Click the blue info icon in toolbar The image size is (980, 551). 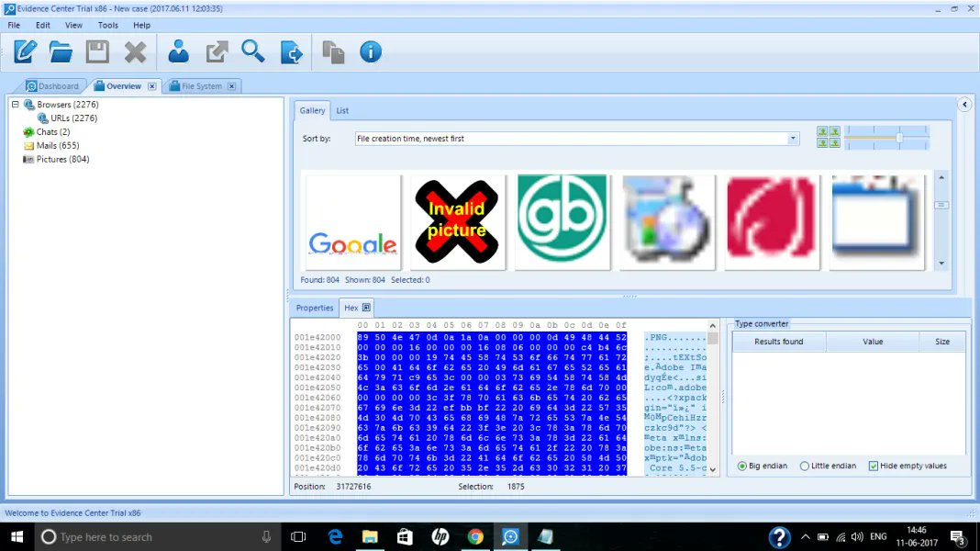(371, 52)
